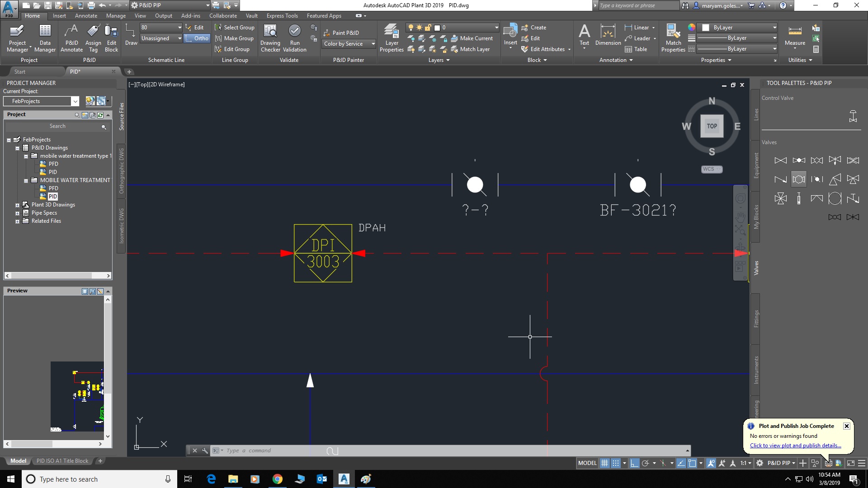This screenshot has height=488, width=868.
Task: Select the Text annotation tool
Action: pyautogui.click(x=584, y=35)
